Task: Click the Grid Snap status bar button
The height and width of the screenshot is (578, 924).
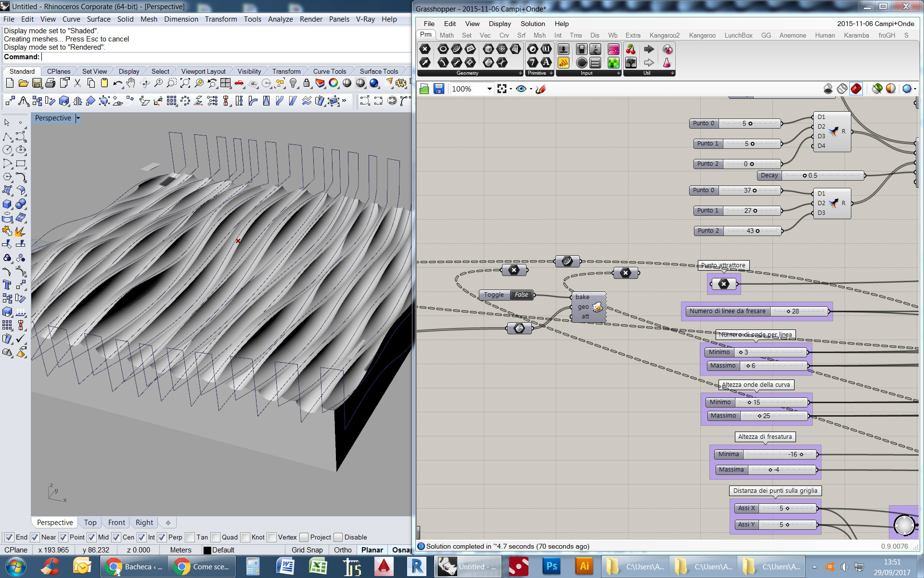Action: click(x=307, y=550)
